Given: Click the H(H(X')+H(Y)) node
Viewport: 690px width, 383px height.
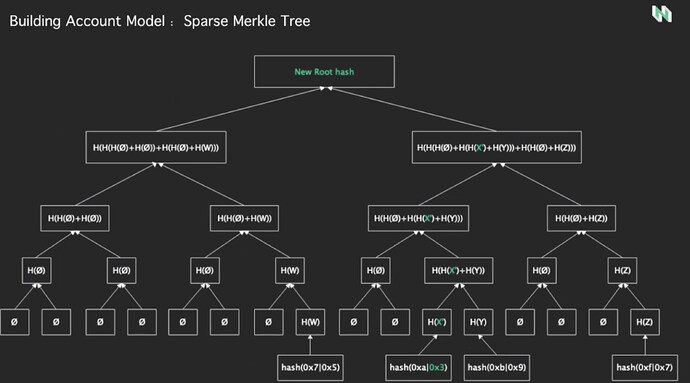Looking at the screenshot, I should click(x=459, y=270).
